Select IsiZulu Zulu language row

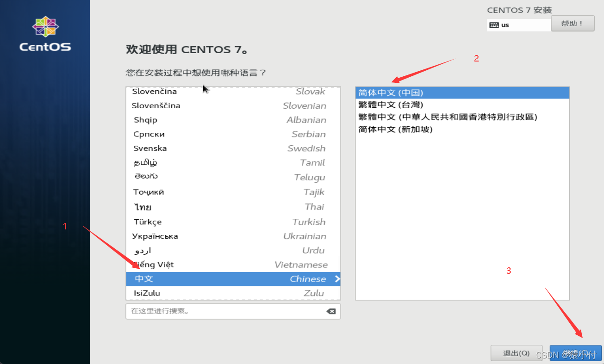coord(233,293)
